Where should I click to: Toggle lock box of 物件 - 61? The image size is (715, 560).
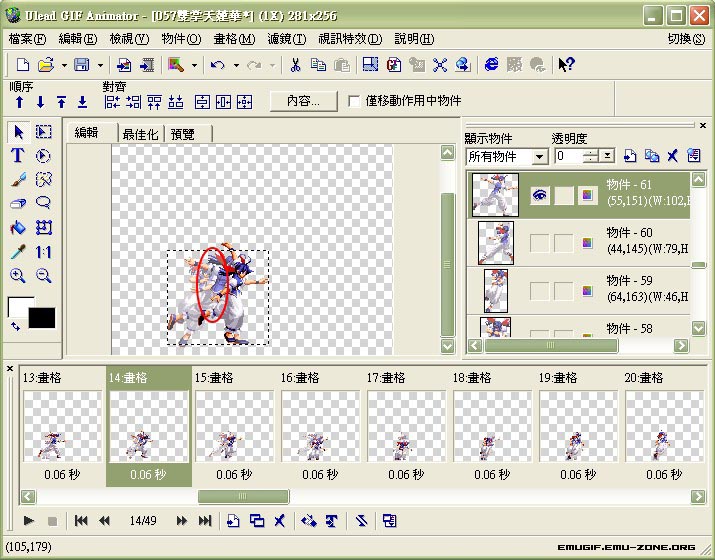[564, 196]
